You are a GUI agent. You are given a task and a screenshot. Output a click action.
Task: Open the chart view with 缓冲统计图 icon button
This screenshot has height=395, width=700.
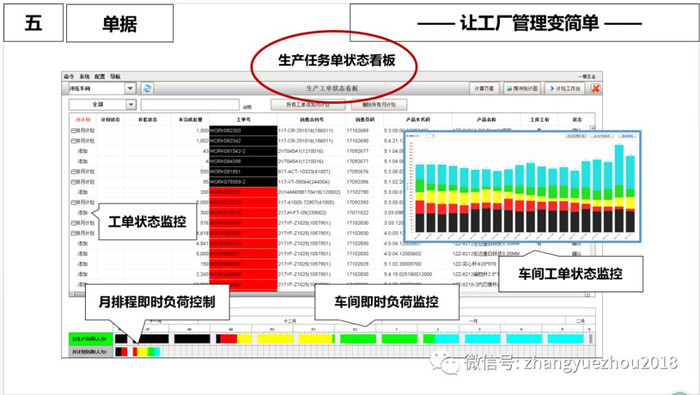522,88
